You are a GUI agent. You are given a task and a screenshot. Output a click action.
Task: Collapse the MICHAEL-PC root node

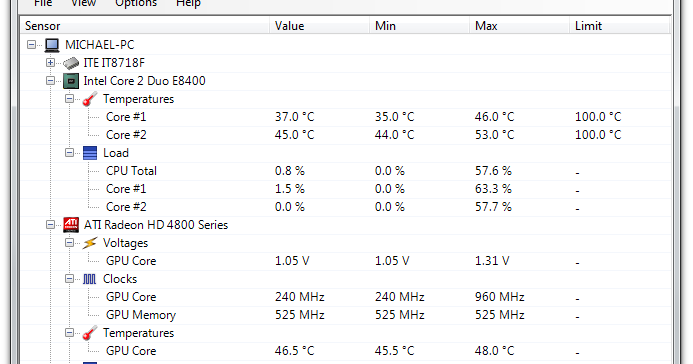(x=31, y=45)
